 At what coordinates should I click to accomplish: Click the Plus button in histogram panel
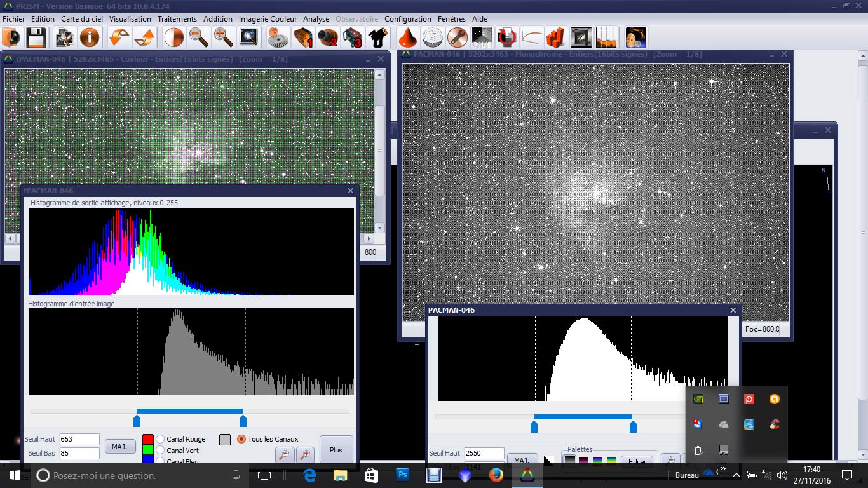336,449
